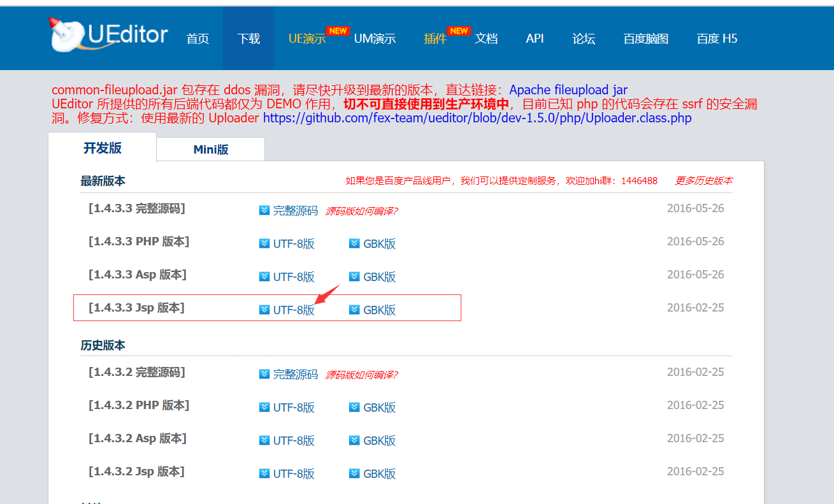Click GBK download icon in 1.4.3.2 Asp row
The image size is (834, 504).
coord(355,440)
